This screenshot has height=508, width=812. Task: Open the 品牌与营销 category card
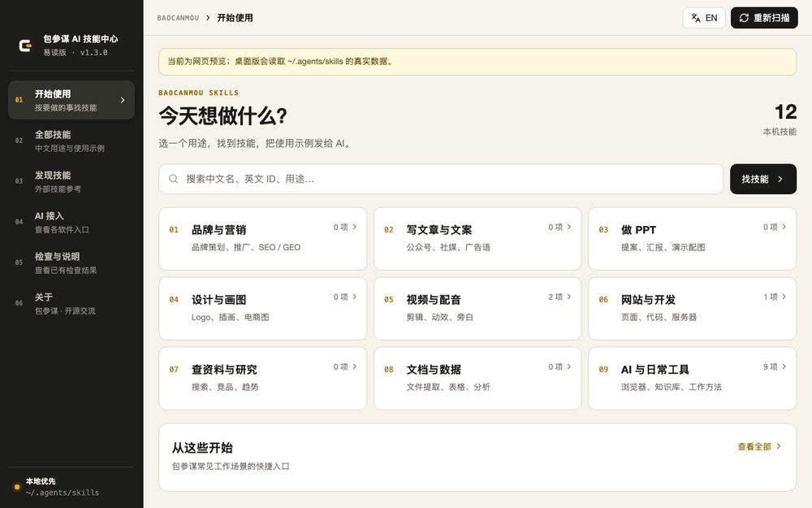tap(262, 238)
